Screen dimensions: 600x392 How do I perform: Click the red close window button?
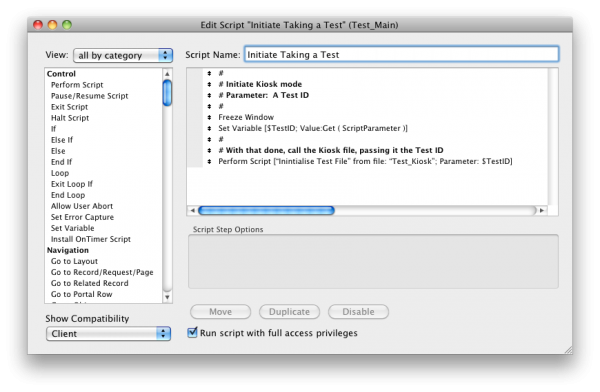pos(38,25)
